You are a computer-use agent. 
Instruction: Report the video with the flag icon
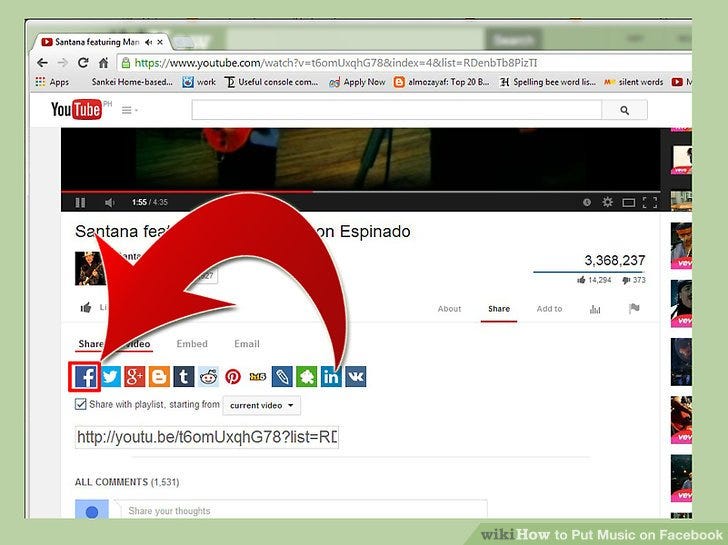click(634, 308)
